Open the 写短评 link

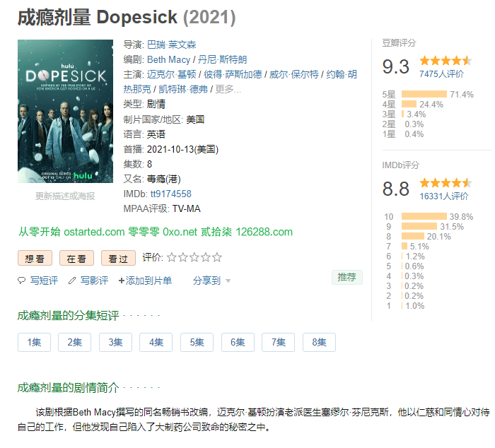pyautogui.click(x=44, y=280)
